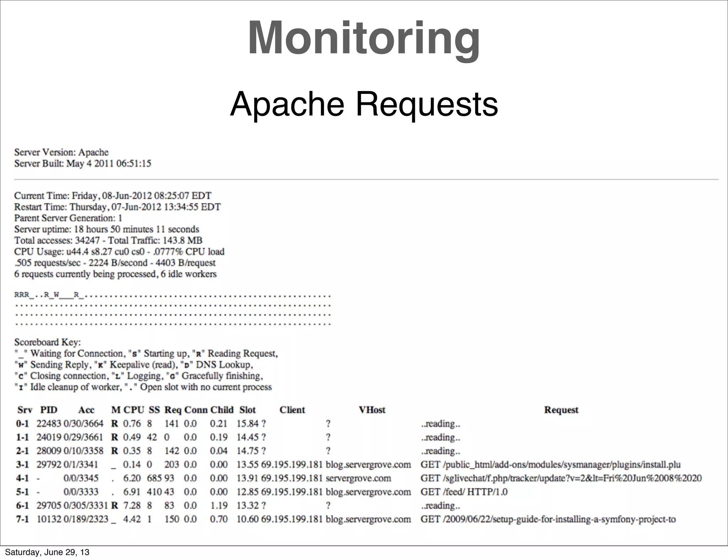Viewport: 728px width, 560px height.
Task: Click Acc value 0/29/3661
Action: click(x=84, y=437)
